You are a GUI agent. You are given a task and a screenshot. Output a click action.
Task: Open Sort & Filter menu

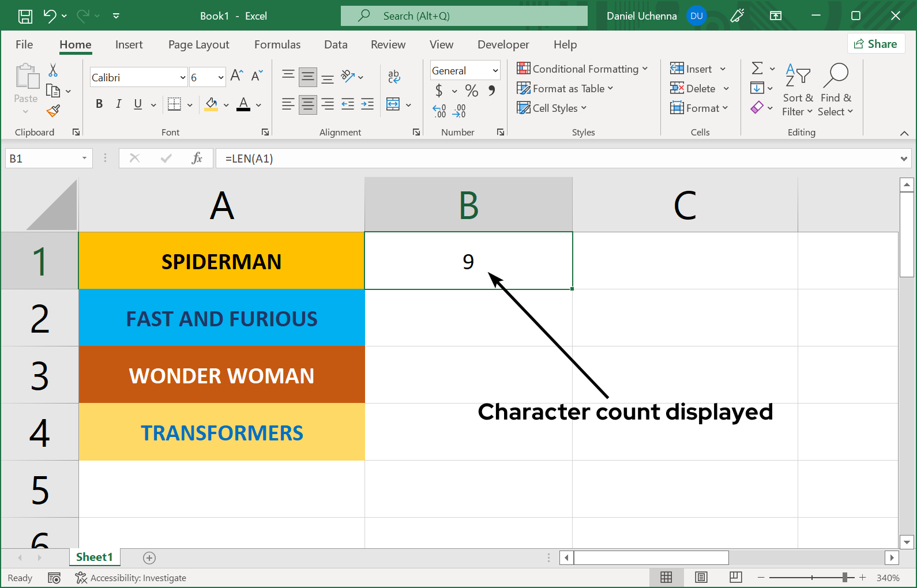coord(798,90)
